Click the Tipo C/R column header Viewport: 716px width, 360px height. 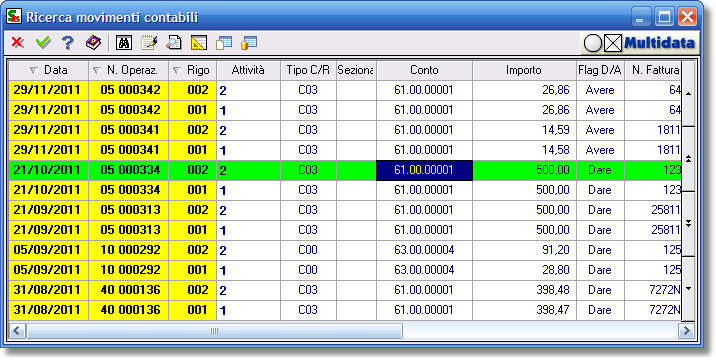click(308, 70)
